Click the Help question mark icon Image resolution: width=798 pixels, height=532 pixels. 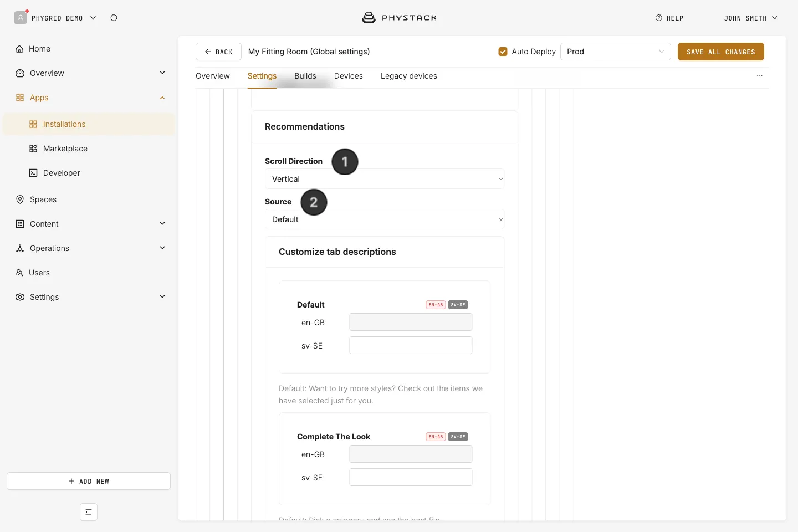[x=659, y=18]
